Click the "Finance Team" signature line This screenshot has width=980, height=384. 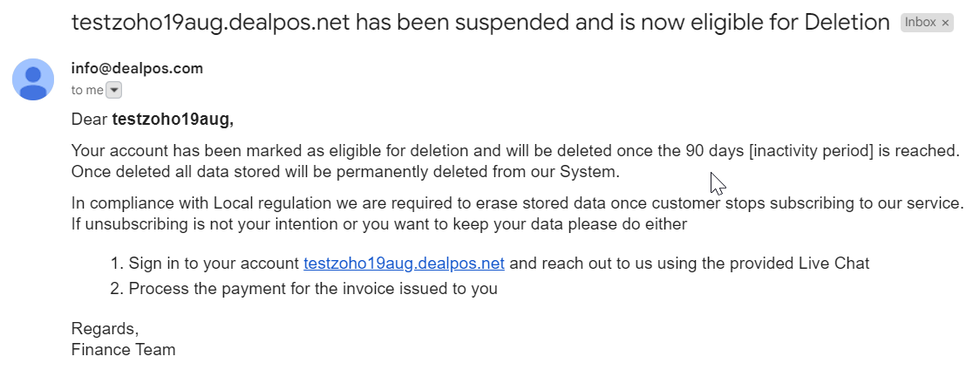pos(123,350)
